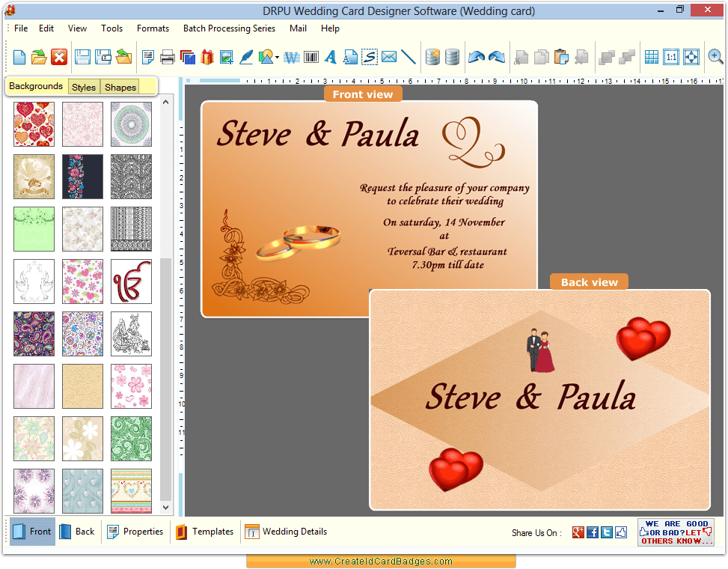728x569 pixels.
Task: Select the Sikh Ik Onkar symbol background
Action: pos(132,282)
